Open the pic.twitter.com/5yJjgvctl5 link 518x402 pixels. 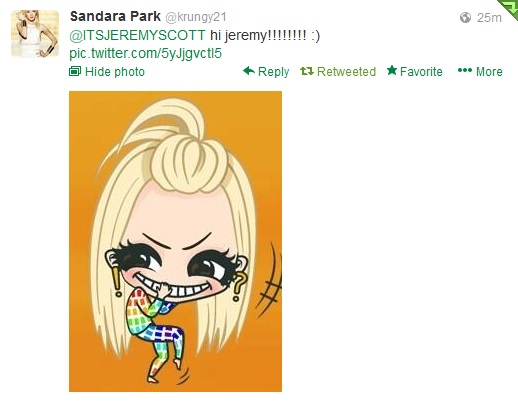click(145, 53)
